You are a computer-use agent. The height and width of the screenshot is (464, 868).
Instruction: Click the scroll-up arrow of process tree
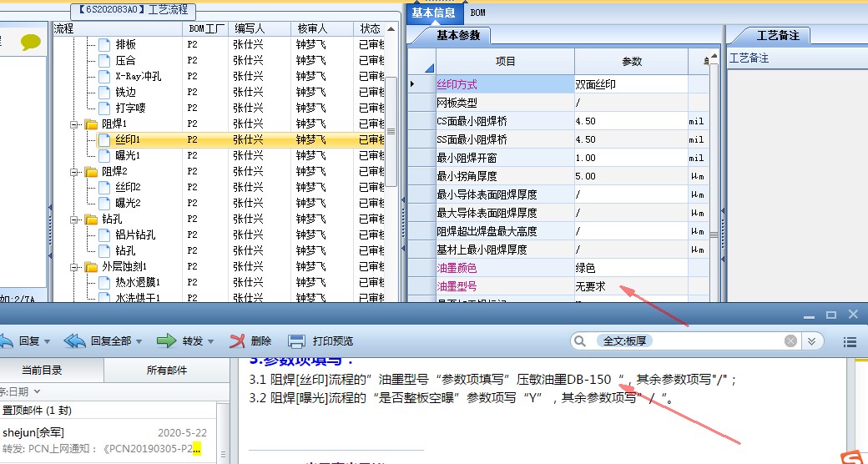click(x=391, y=29)
